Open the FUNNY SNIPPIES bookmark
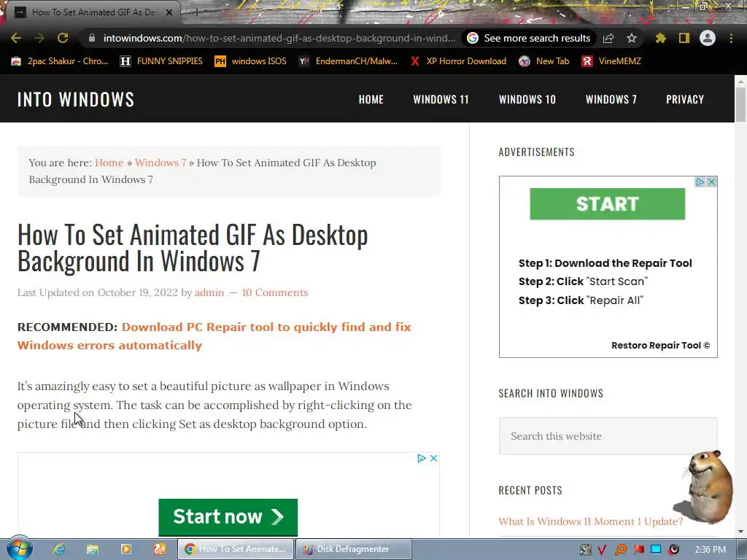 point(161,61)
